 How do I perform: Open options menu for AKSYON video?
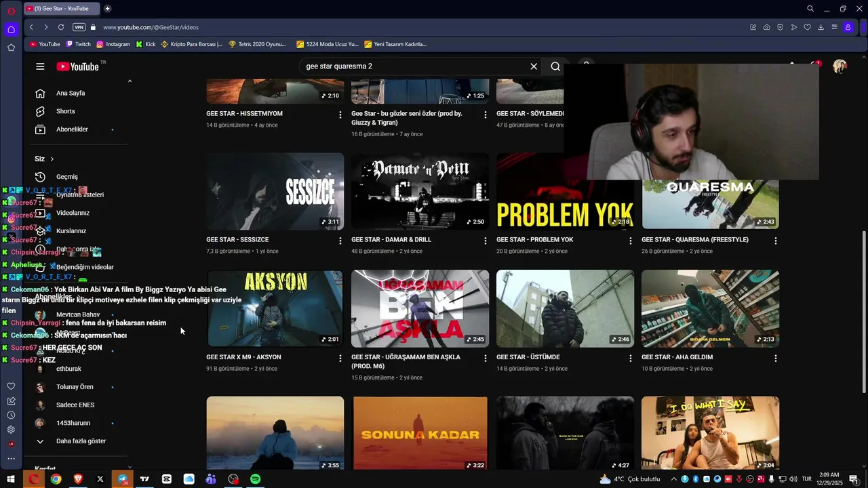click(340, 358)
